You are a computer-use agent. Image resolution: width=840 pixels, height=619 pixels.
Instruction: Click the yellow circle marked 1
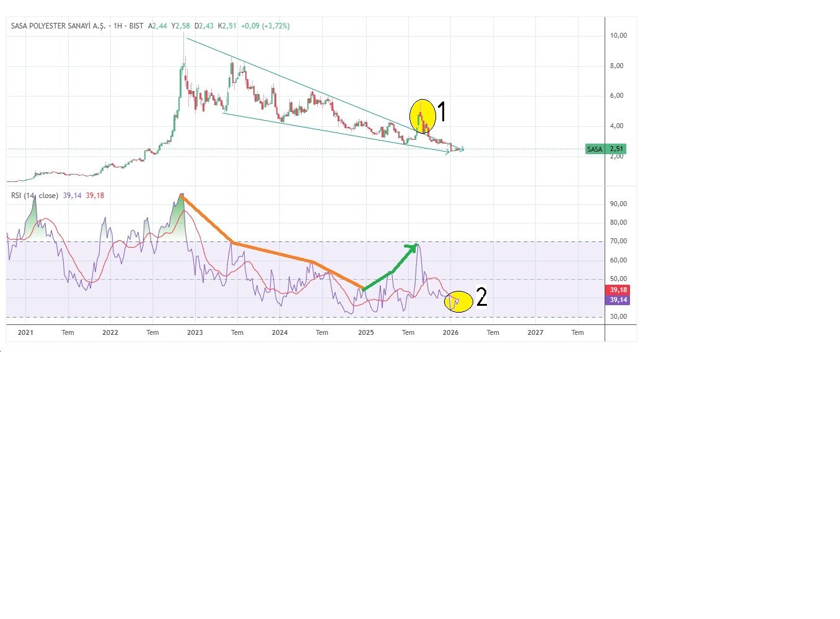click(422, 116)
